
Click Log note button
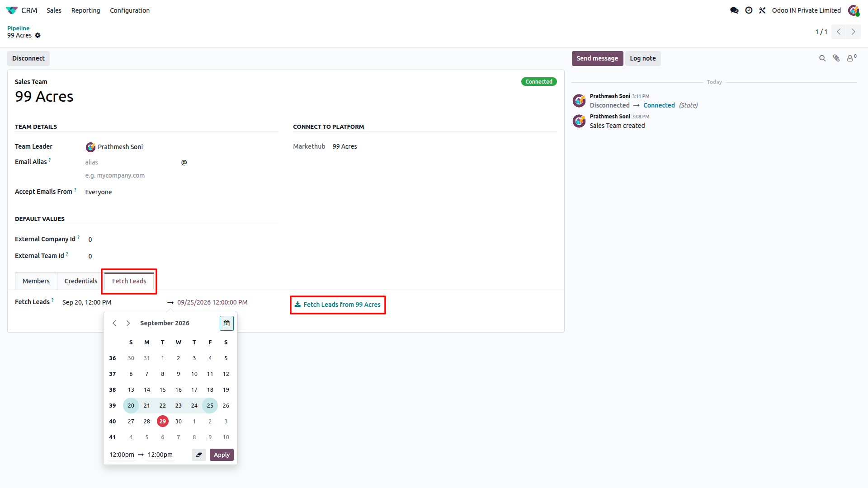[x=642, y=58]
